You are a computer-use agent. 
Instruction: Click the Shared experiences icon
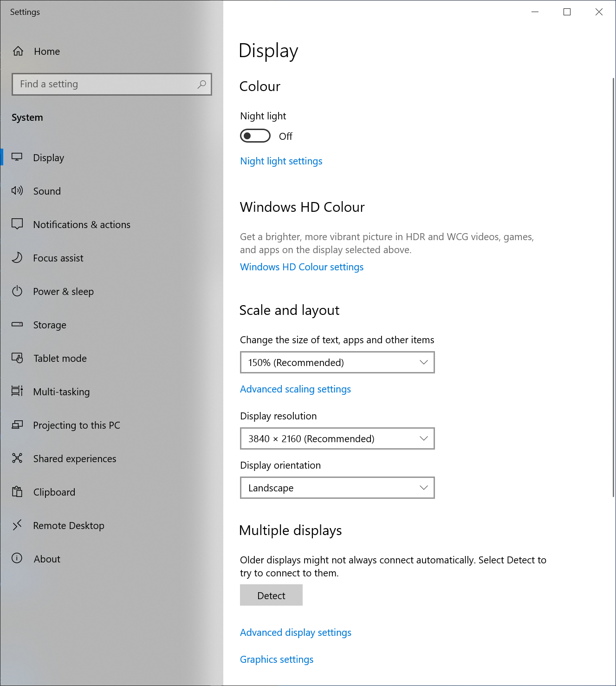(x=17, y=458)
